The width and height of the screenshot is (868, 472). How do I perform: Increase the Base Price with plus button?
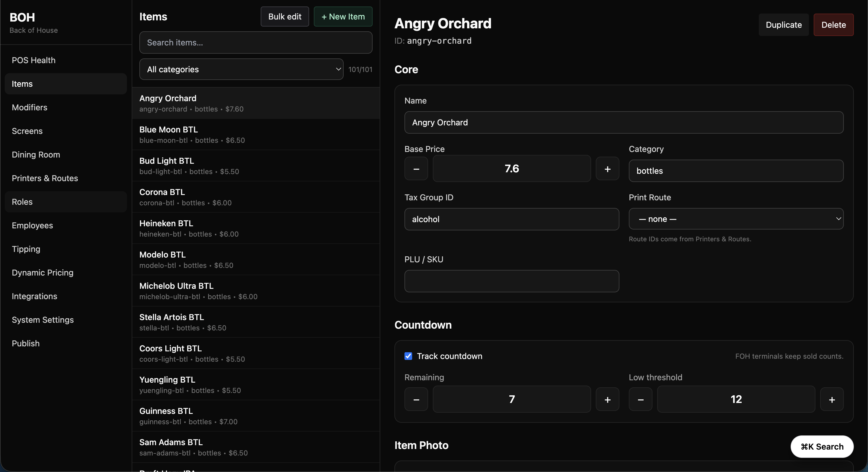607,169
